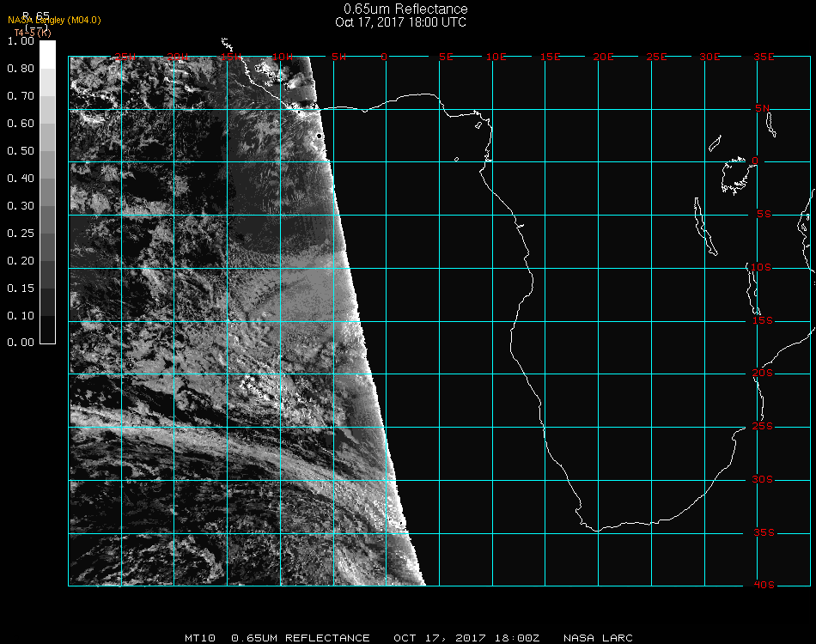Click 'NASA LARC' in the footer caption
Image resolution: width=816 pixels, height=644 pixels.
pos(598,638)
